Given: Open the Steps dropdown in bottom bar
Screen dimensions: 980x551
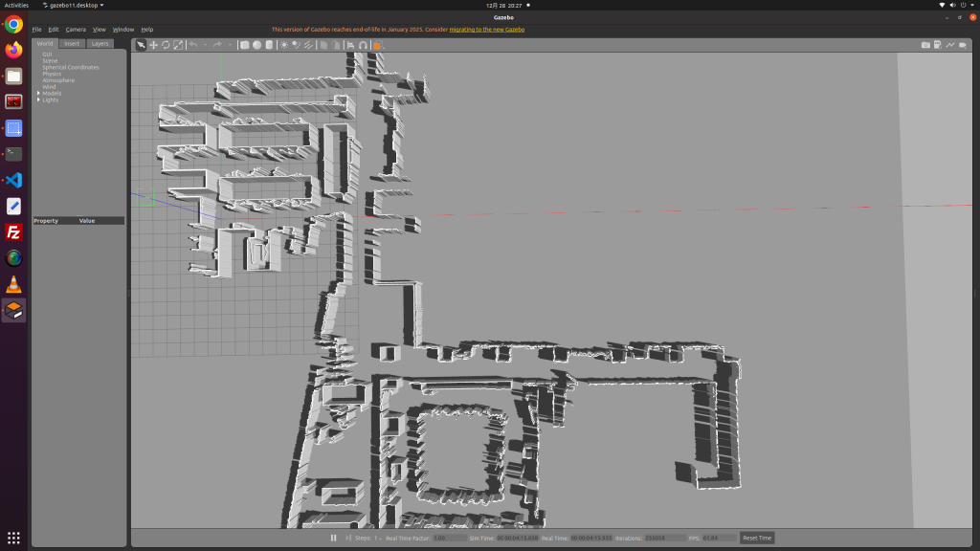Looking at the screenshot, I should (x=378, y=538).
